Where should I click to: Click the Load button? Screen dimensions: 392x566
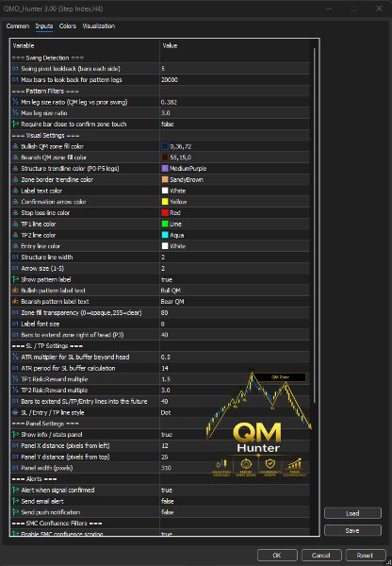point(352,513)
